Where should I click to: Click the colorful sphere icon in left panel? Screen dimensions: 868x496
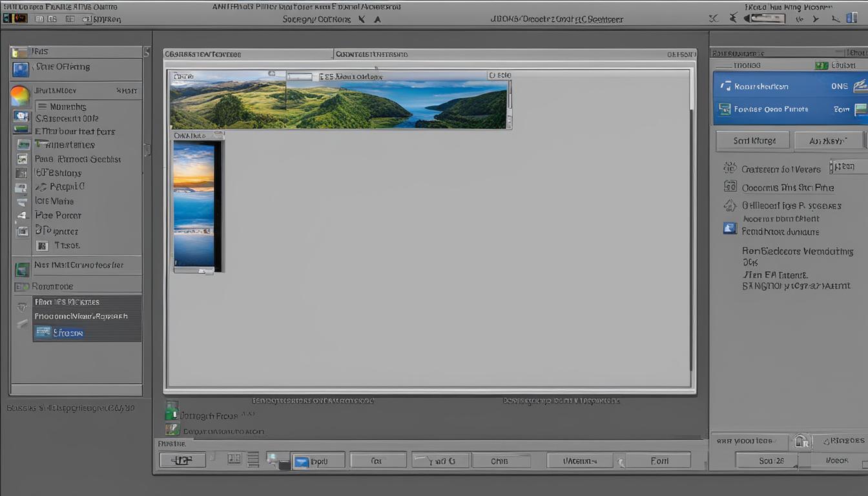pyautogui.click(x=20, y=96)
